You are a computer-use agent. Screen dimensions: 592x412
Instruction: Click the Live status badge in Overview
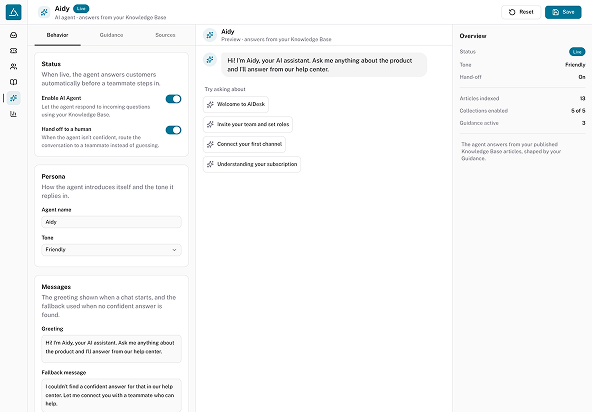577,52
